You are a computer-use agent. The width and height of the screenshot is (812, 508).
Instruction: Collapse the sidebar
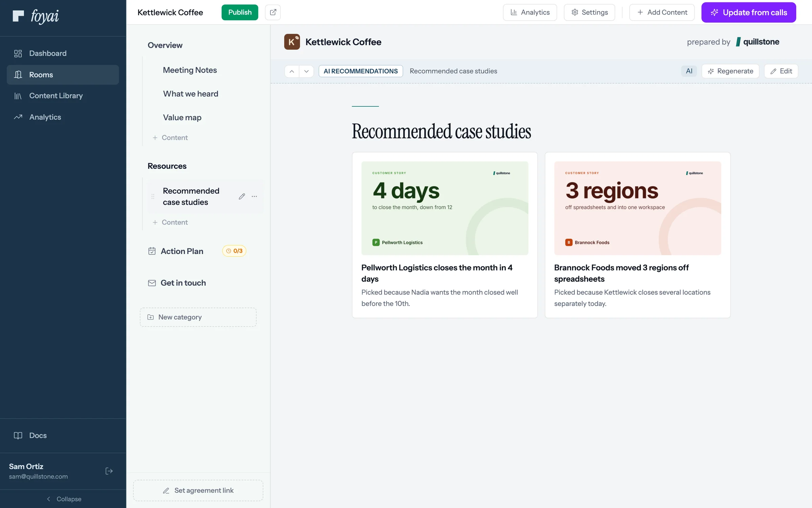click(64, 499)
